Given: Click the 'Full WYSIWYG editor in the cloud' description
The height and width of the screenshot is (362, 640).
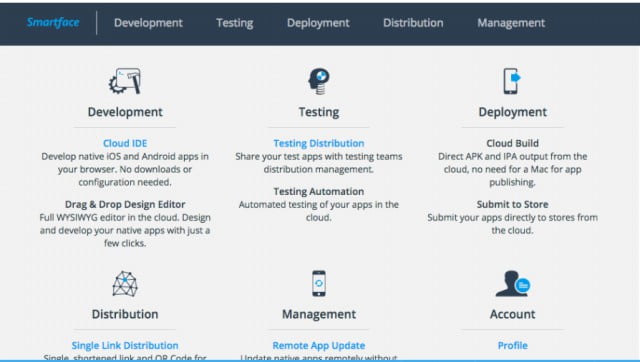Looking at the screenshot, I should [x=125, y=230].
